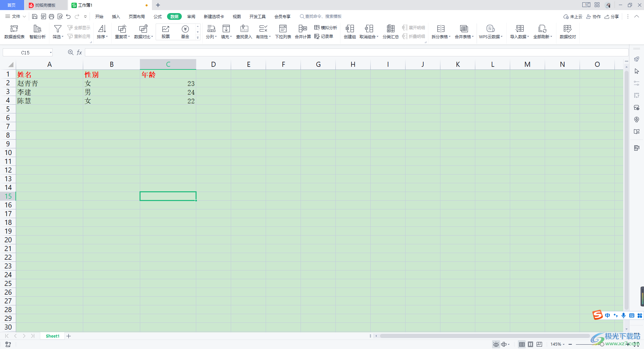Toggle eye protection mode in status bar
Viewport: 644px width, 349px height.
click(x=496, y=344)
